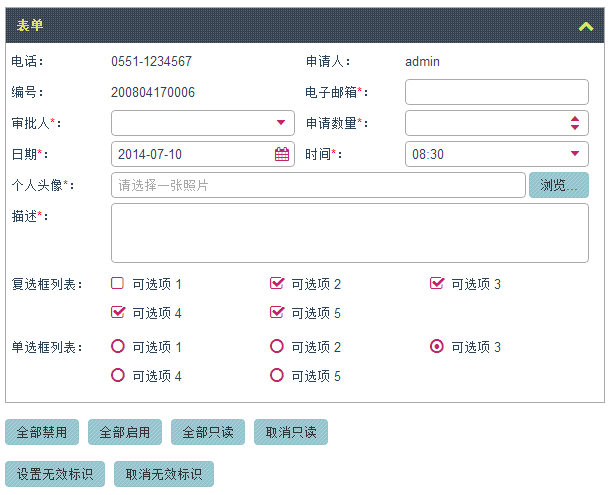Select radio button 可选项 5
The width and height of the screenshot is (611, 495).
[277, 375]
